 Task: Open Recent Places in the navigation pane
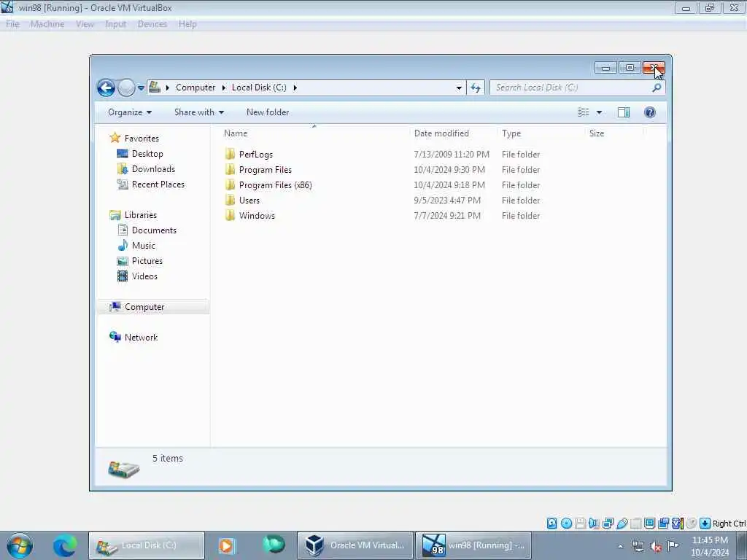158,184
